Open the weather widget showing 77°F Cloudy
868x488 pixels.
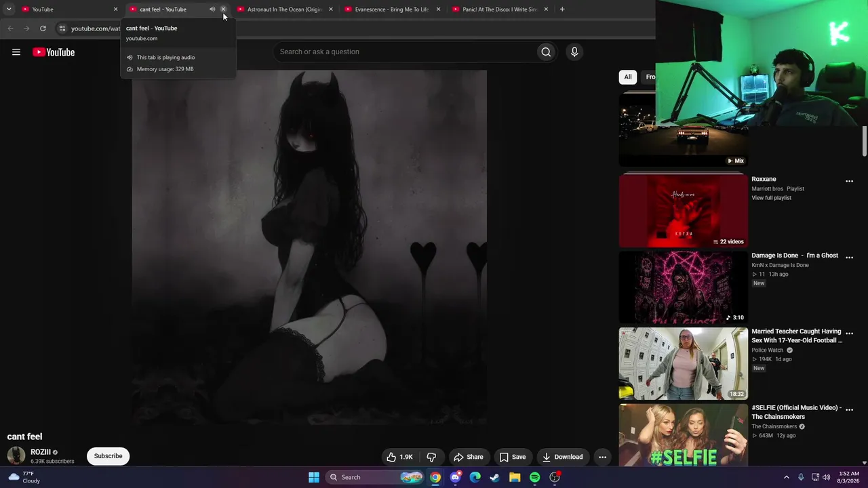[x=24, y=477]
